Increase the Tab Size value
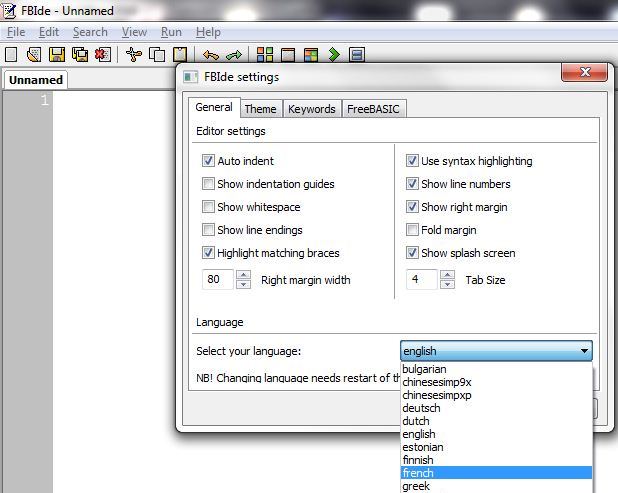Image resolution: width=618 pixels, height=493 pixels. coord(447,275)
